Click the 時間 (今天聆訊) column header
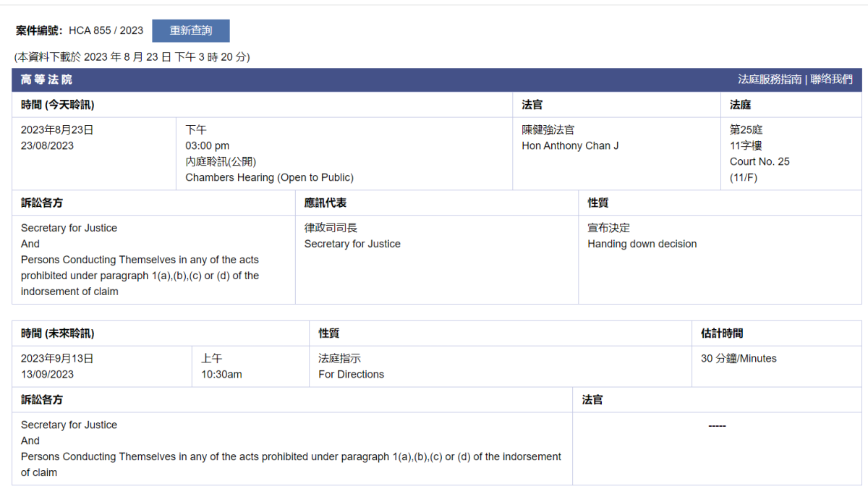Image resolution: width=868 pixels, height=489 pixels. (58, 105)
